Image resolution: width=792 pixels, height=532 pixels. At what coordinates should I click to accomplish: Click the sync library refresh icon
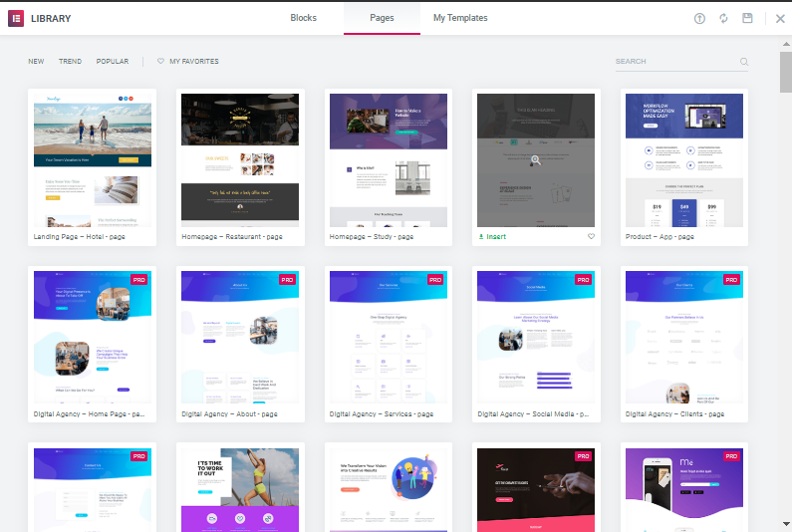724,19
